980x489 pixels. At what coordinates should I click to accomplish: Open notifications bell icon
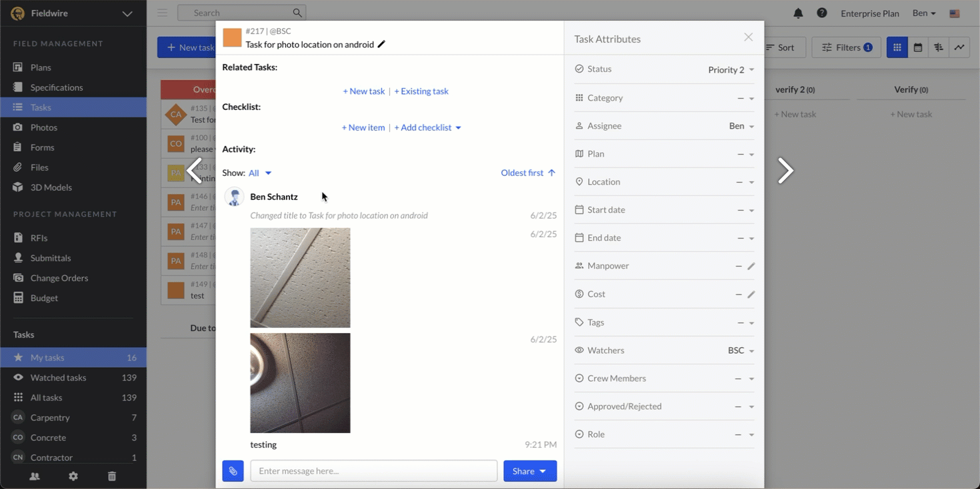click(x=798, y=13)
